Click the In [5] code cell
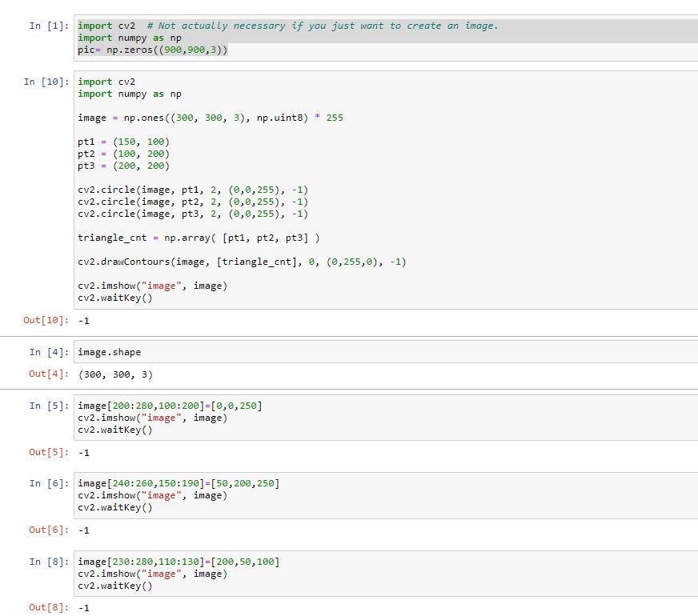 pyautogui.click(x=386, y=418)
